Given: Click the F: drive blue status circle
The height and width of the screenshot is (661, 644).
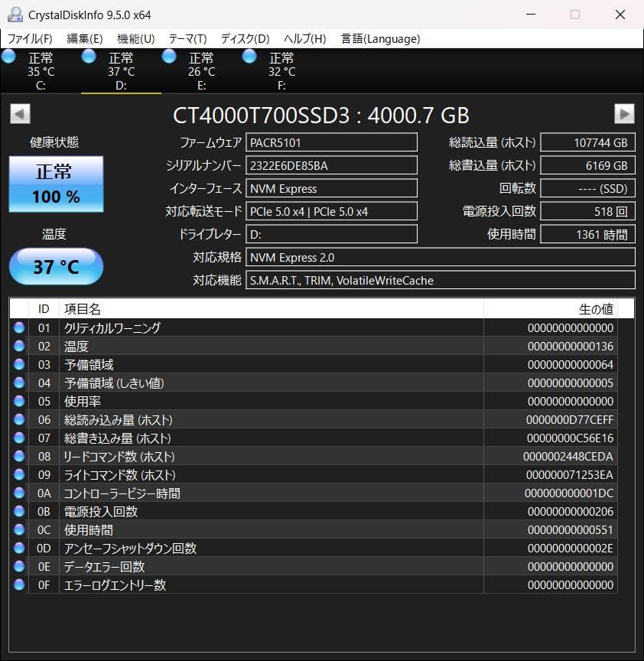Looking at the screenshot, I should (249, 56).
